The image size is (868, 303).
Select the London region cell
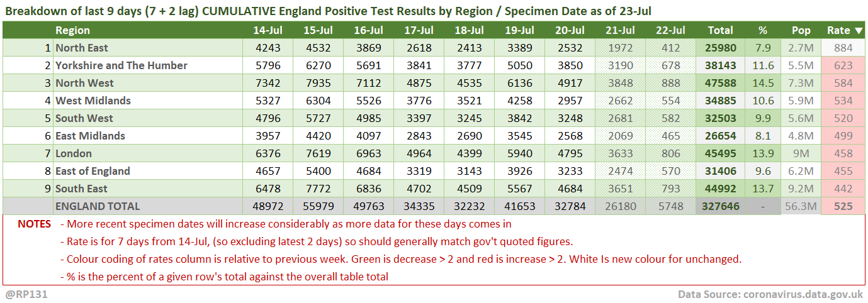coord(74,153)
